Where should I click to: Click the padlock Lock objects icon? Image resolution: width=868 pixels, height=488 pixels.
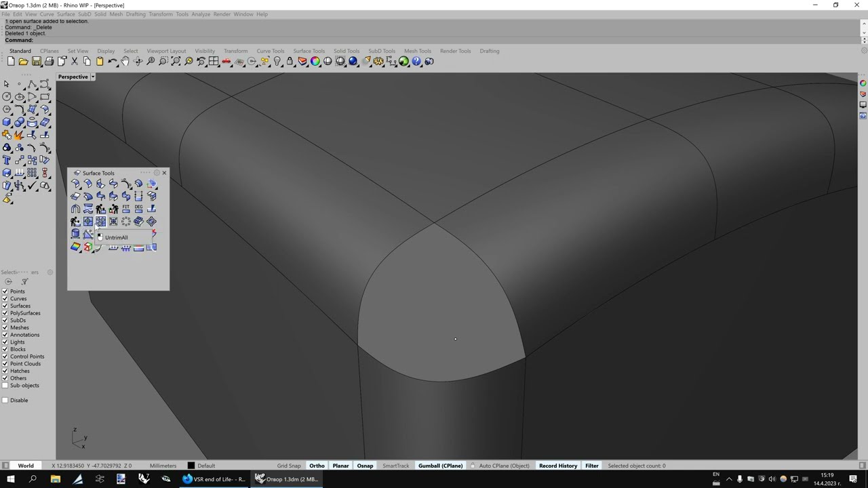tap(290, 62)
